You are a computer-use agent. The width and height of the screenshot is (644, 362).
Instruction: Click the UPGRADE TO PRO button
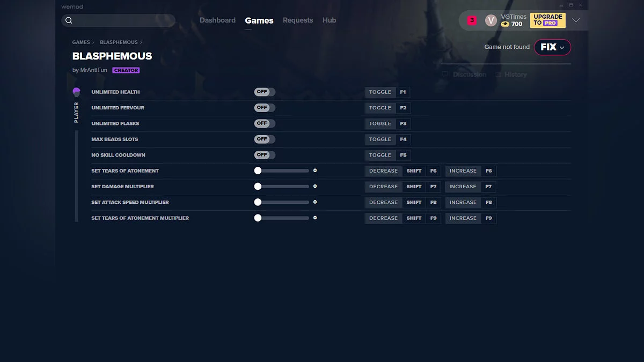pyautogui.click(x=547, y=20)
